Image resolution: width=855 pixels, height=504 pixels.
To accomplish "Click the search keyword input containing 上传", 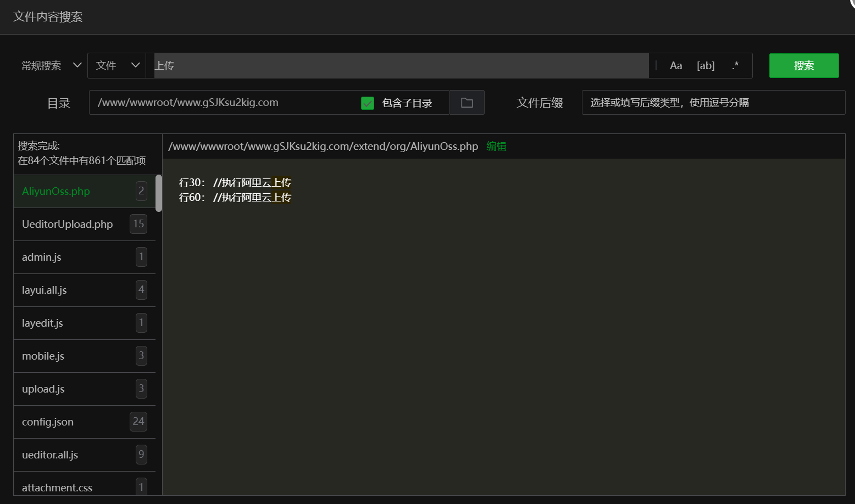I will tap(401, 66).
